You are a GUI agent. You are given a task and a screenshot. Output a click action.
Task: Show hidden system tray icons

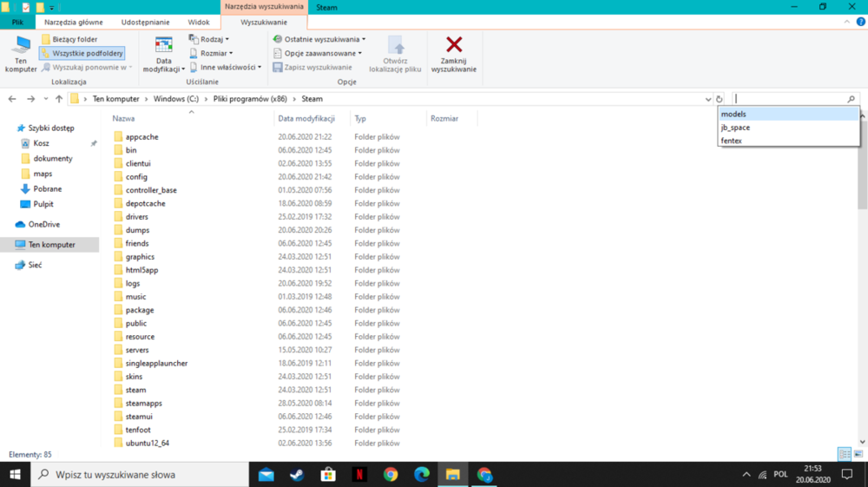(746, 475)
